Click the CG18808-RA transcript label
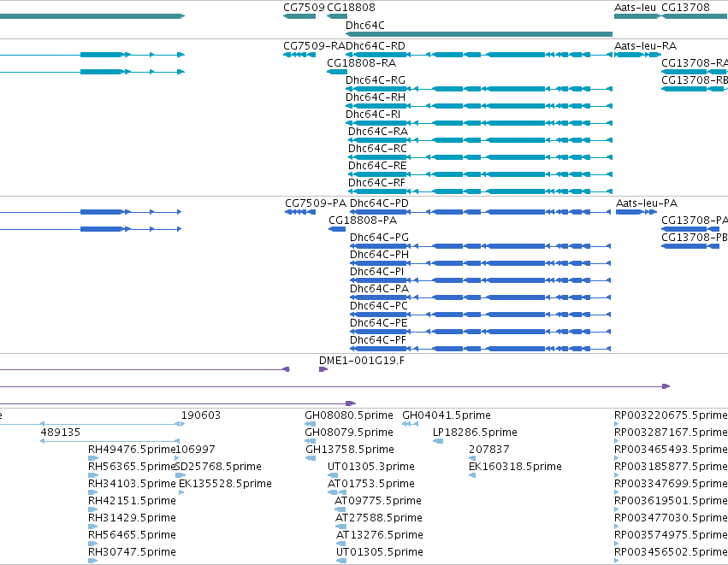Viewport: 728px width, 565px height. (x=361, y=63)
